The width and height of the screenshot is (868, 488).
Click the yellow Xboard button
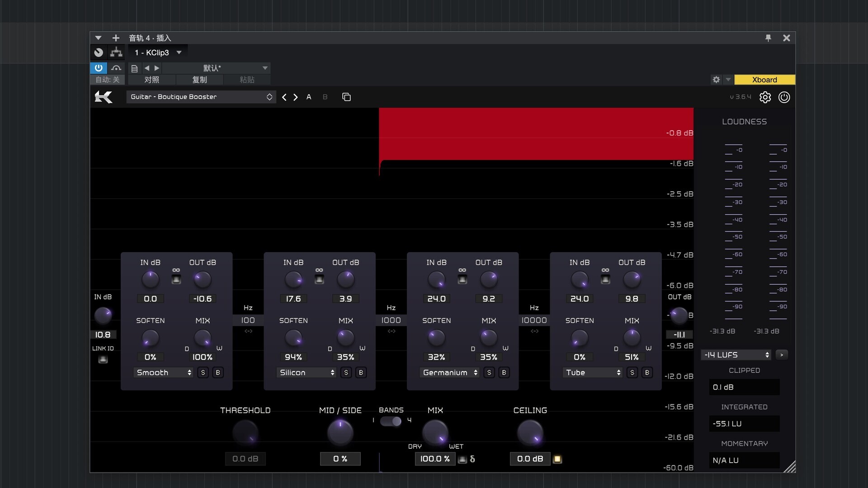[x=764, y=80]
